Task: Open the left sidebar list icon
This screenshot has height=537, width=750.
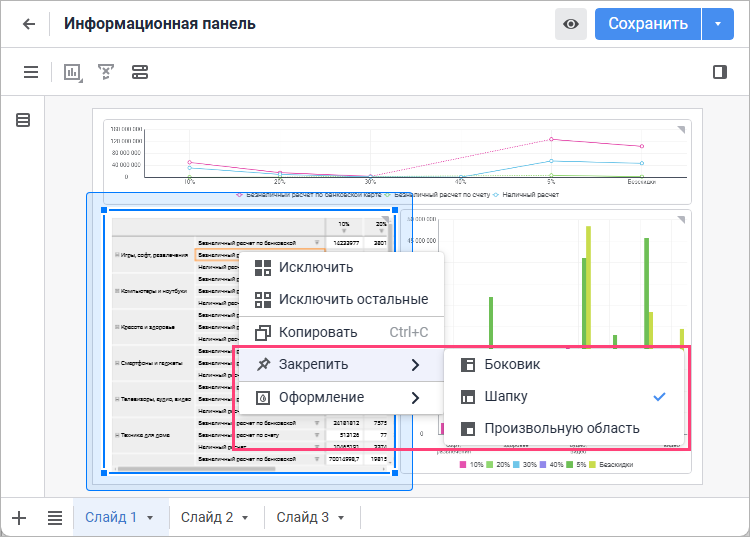Action: (x=23, y=120)
